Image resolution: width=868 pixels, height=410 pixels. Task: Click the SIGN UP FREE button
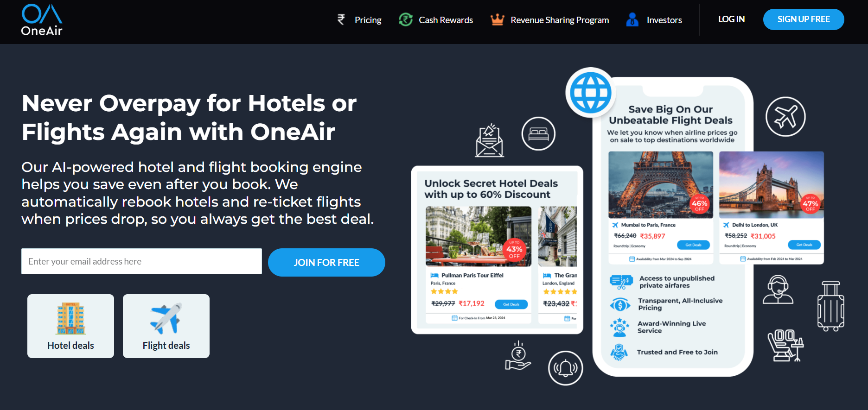point(804,19)
